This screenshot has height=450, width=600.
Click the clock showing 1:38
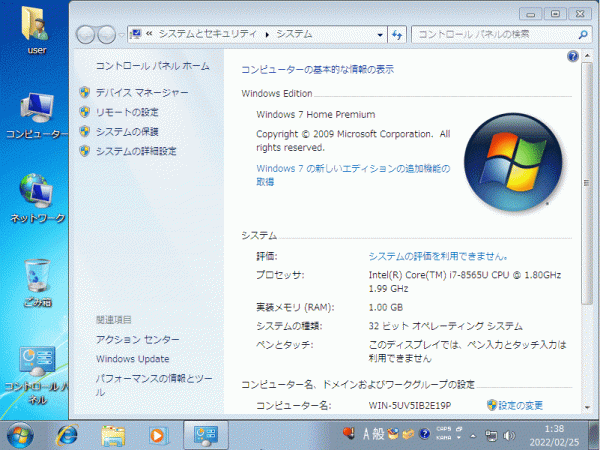tap(554, 429)
